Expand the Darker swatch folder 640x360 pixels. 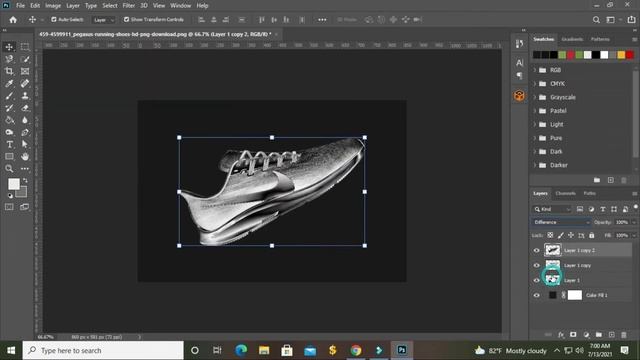coord(535,165)
